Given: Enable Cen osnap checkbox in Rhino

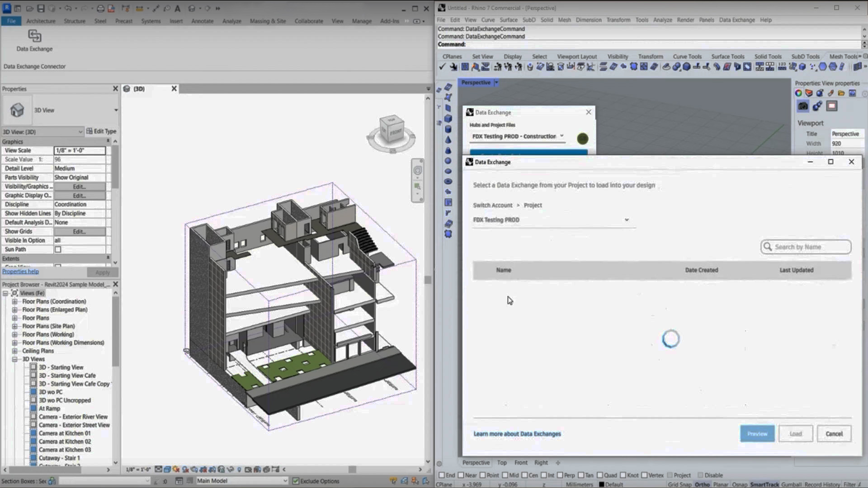Looking at the screenshot, I should [x=524, y=475].
